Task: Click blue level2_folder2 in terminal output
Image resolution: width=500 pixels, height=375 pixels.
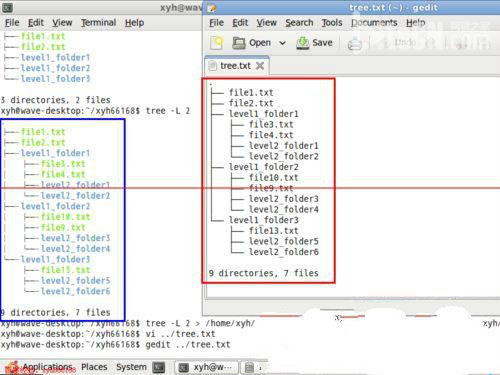Action: [75, 196]
